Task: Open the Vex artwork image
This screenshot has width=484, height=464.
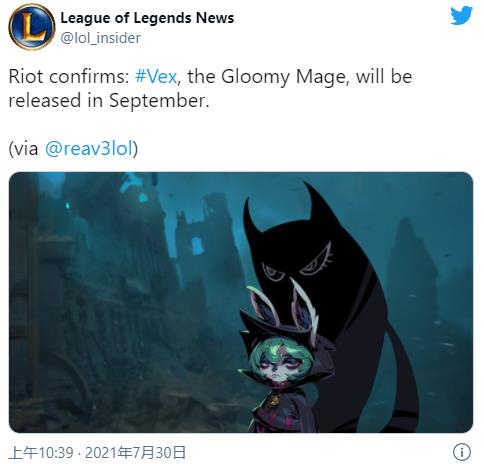Action: click(x=241, y=302)
